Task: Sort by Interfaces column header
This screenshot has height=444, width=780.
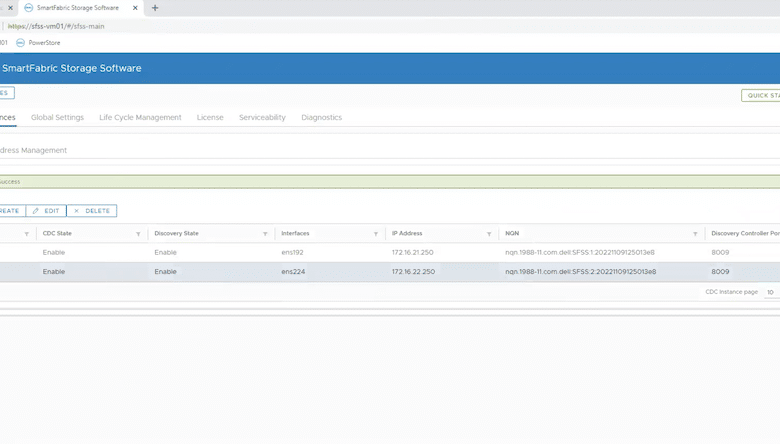Action: pyautogui.click(x=295, y=233)
